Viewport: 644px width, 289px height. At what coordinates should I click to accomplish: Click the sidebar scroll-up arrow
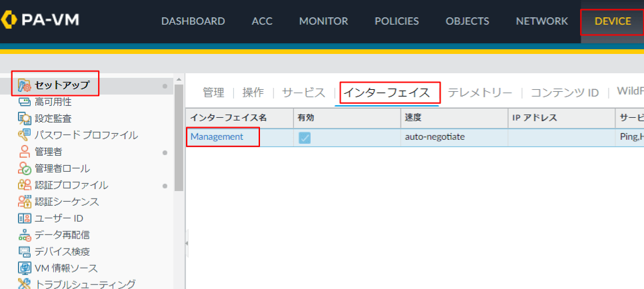[x=179, y=79]
